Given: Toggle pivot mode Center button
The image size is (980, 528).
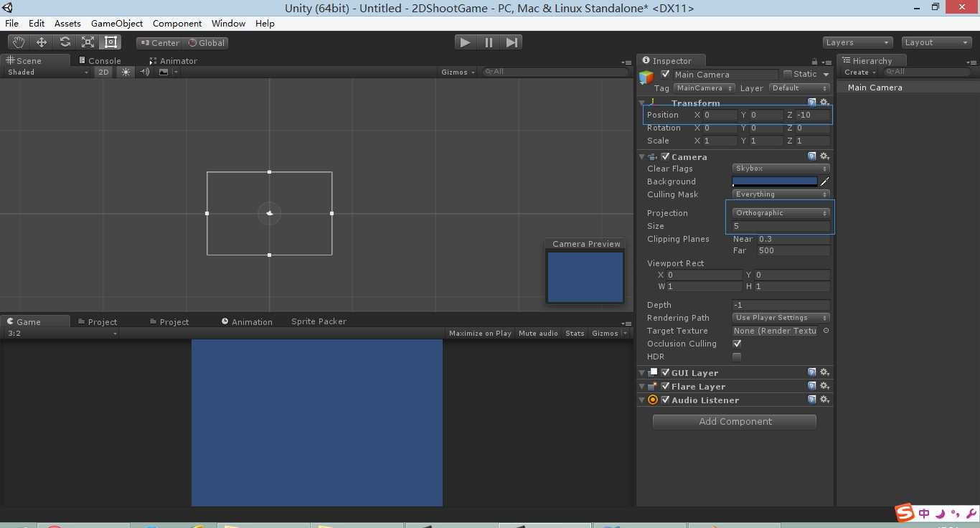Looking at the screenshot, I should 159,43.
